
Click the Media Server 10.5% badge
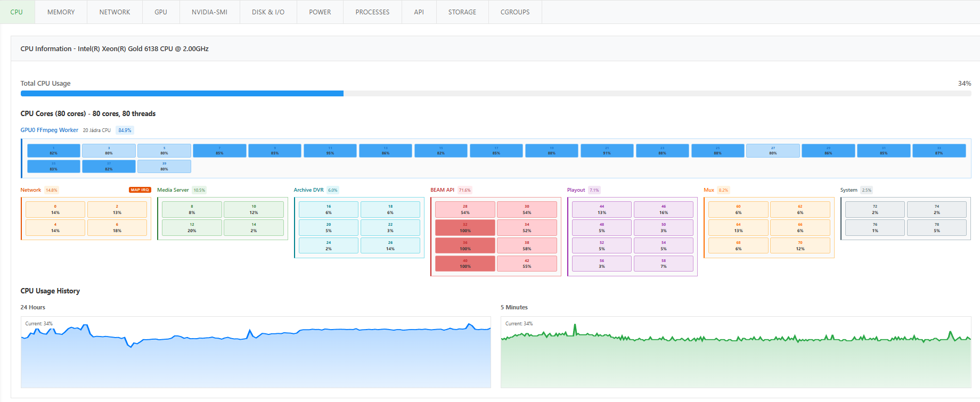(199, 190)
